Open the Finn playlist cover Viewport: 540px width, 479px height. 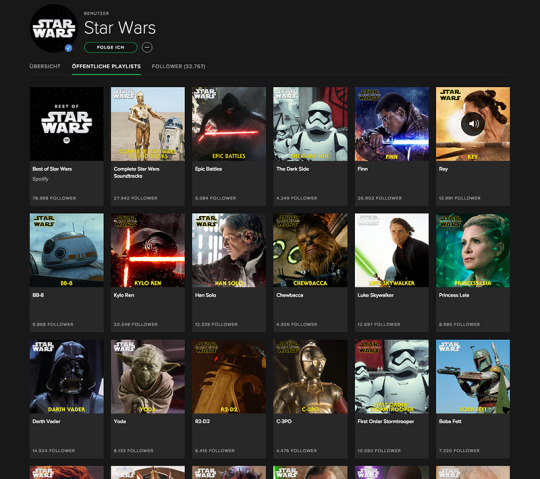tap(392, 124)
